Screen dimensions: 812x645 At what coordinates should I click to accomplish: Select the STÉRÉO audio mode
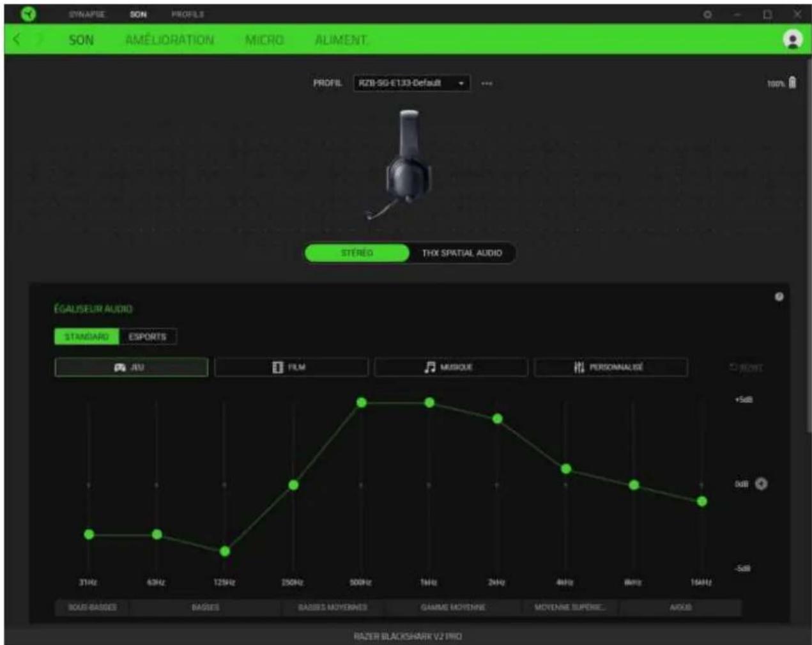coord(357,253)
